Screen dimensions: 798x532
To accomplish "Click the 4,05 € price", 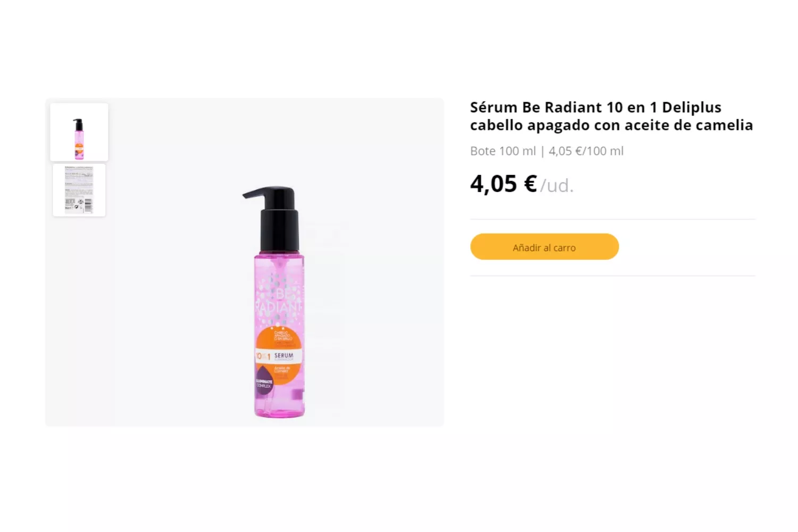I will (503, 184).
